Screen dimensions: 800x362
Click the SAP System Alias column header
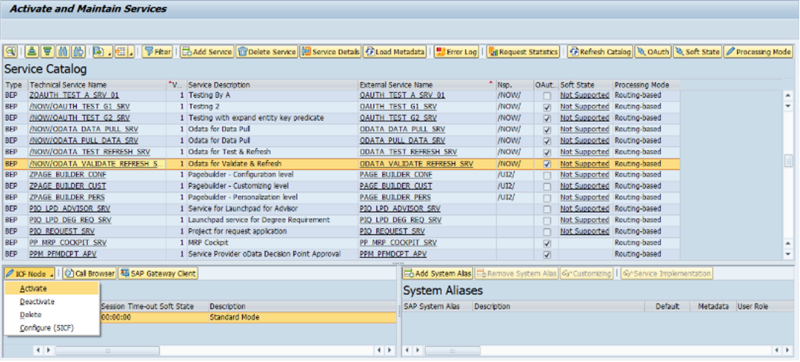[x=437, y=306]
